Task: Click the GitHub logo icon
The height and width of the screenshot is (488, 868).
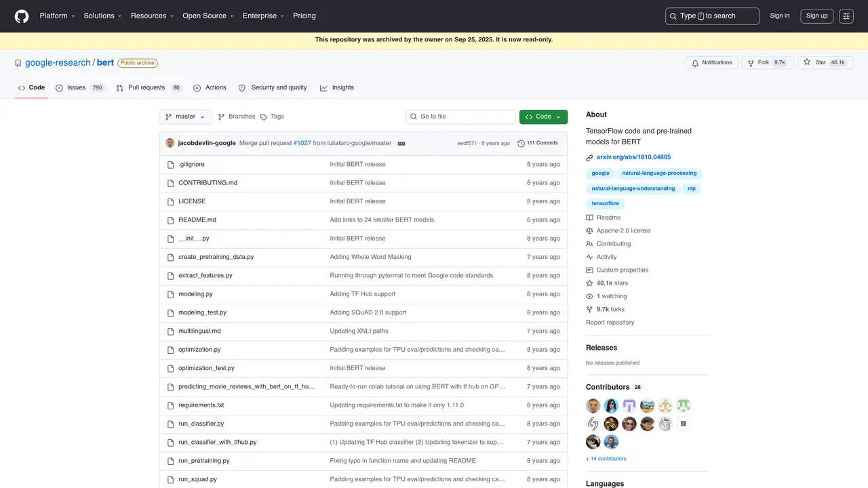Action: point(22,16)
